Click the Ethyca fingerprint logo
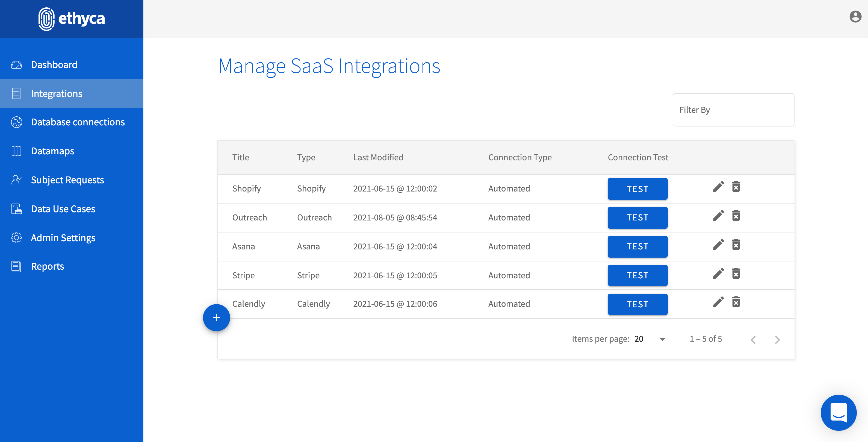868x442 pixels. pyautogui.click(x=46, y=19)
